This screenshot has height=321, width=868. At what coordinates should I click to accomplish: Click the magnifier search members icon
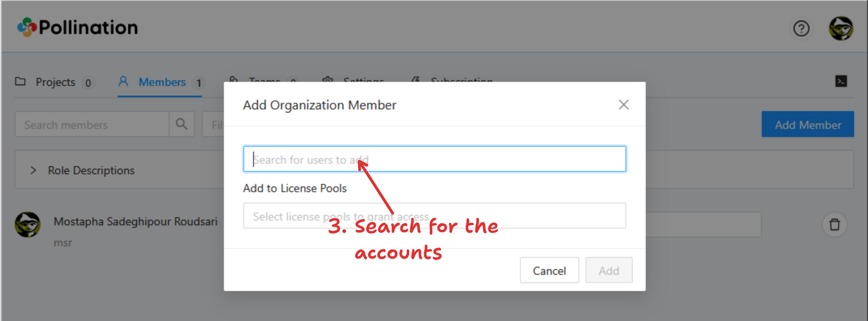click(x=182, y=124)
